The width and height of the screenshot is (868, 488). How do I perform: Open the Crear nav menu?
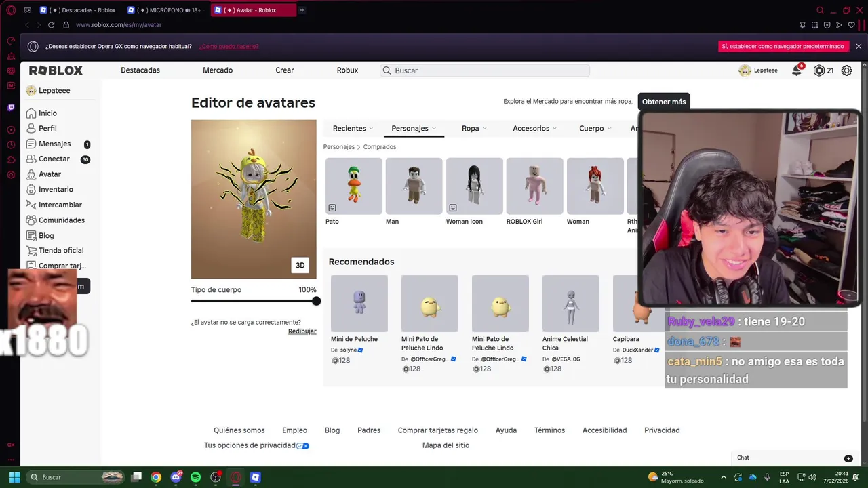click(x=285, y=70)
